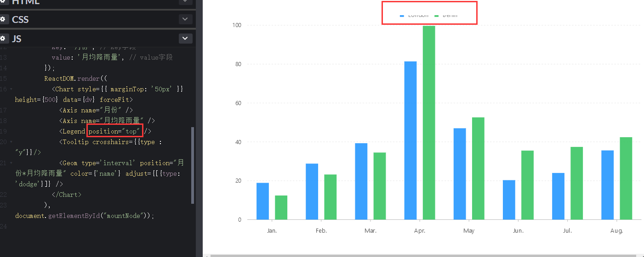This screenshot has height=257, width=644.
Task: Toggle the Berlin series in the chart legend
Action: 446,15
